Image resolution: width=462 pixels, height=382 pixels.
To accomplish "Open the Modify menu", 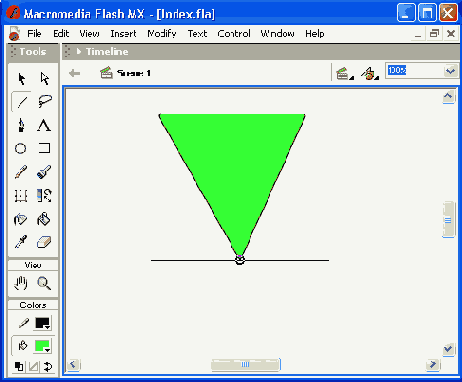I will (162, 34).
